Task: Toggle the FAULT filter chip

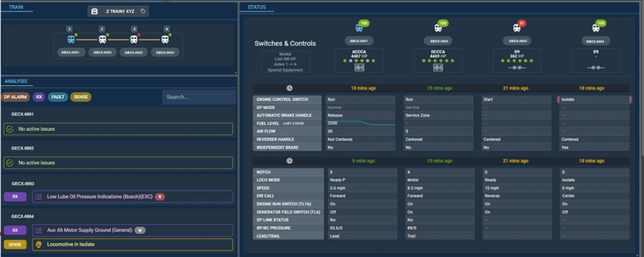Action: coord(58,97)
